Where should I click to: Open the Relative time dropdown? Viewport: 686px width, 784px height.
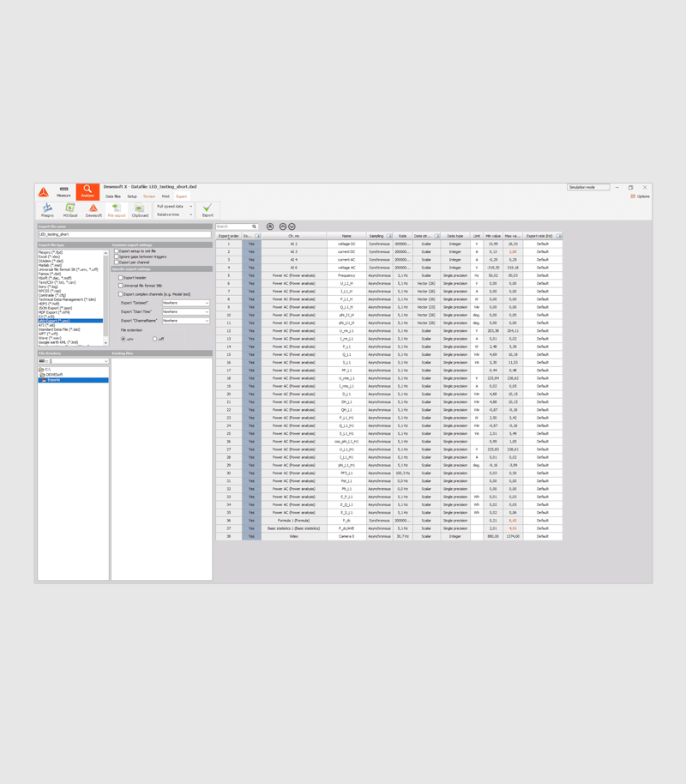click(174, 214)
